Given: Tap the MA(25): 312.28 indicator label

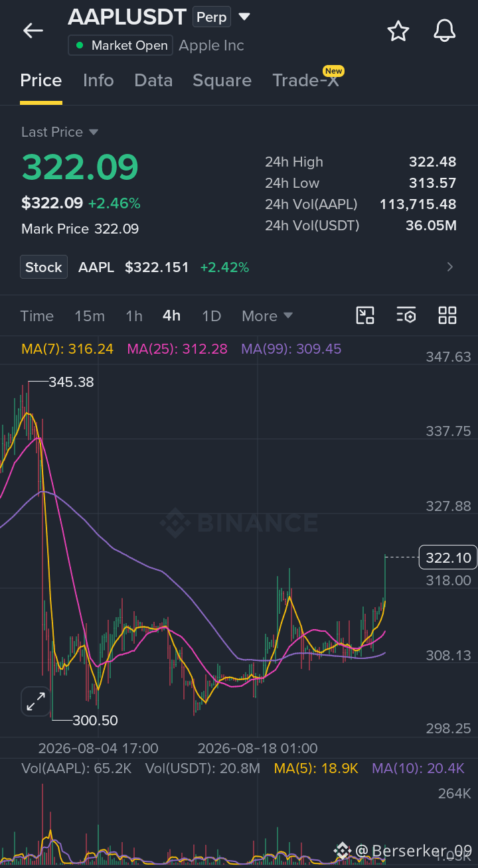Looking at the screenshot, I should 177,349.
